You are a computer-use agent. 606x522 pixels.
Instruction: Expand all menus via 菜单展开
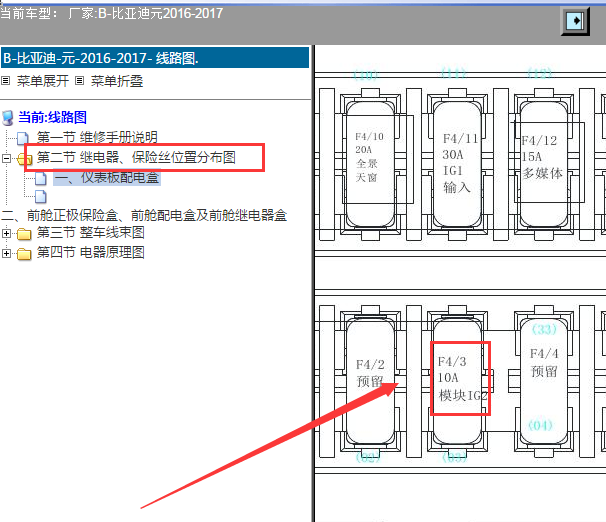coord(43,81)
